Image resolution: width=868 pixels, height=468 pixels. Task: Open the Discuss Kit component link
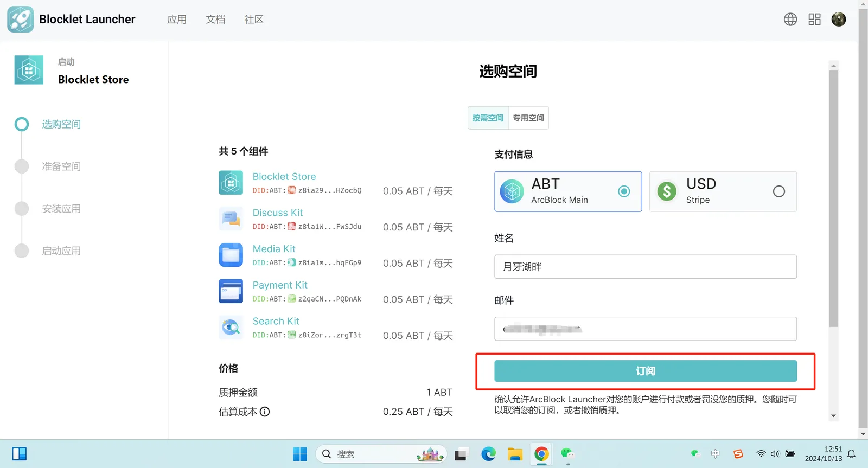click(x=278, y=213)
